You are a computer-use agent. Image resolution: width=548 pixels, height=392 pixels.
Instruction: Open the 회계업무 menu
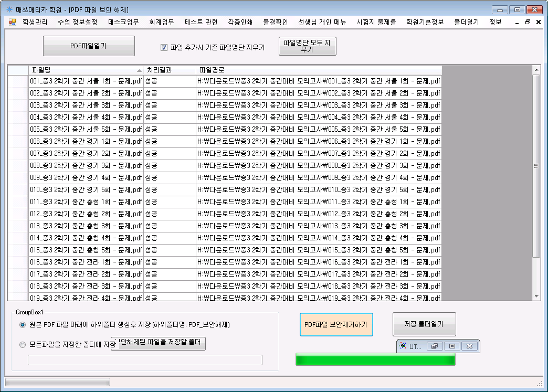click(162, 22)
